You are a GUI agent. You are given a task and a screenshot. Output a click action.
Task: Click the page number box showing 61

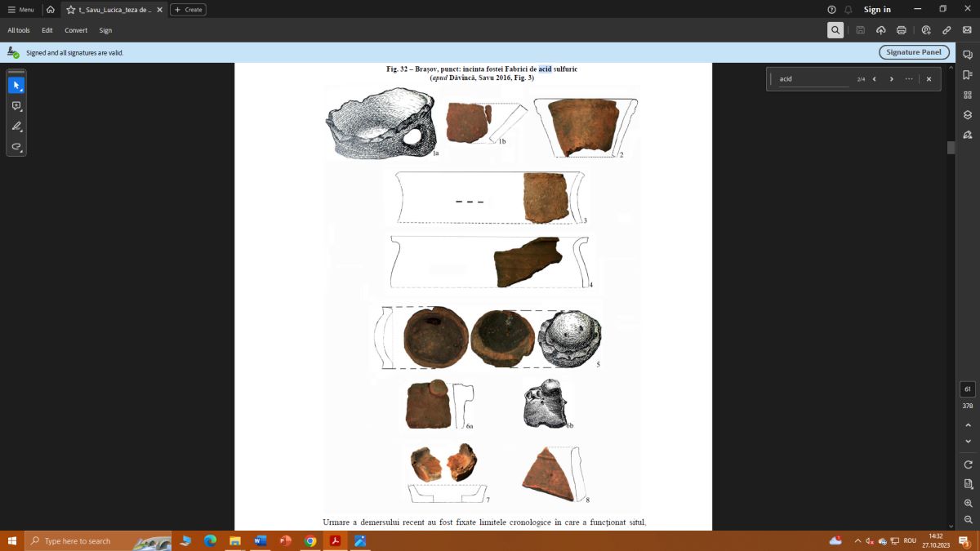click(968, 389)
